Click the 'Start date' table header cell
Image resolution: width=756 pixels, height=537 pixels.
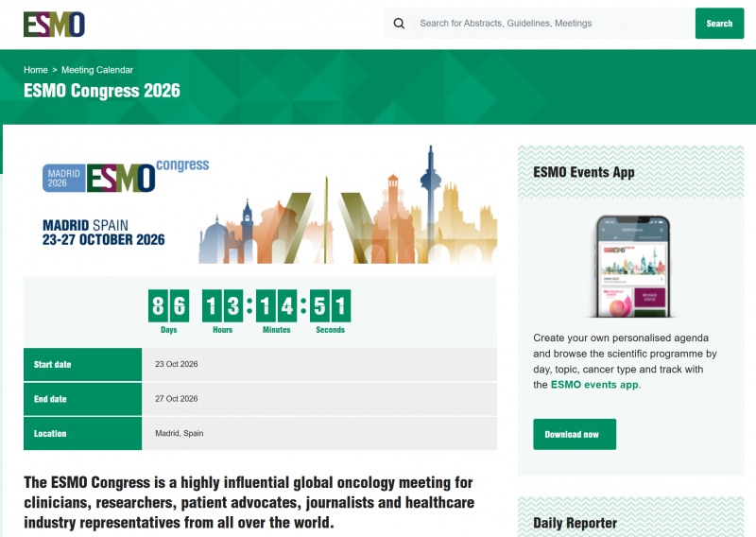click(x=82, y=365)
